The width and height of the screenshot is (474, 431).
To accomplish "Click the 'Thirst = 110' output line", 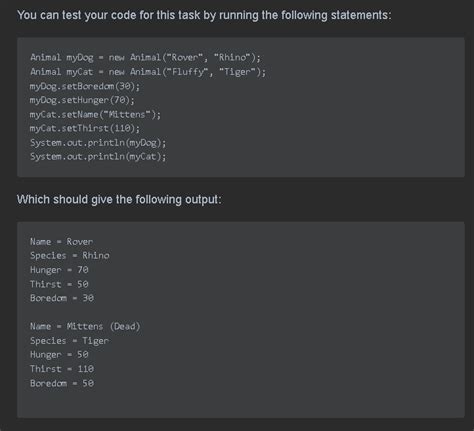I will coord(62,369).
